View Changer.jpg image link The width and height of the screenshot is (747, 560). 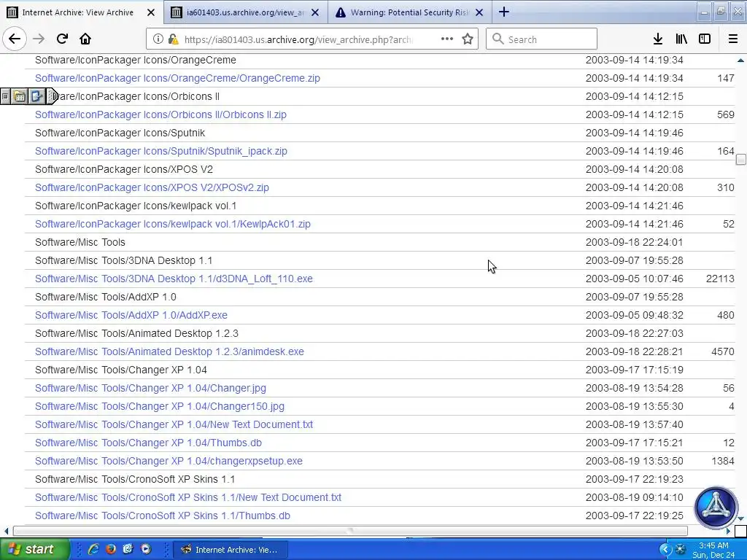point(150,388)
